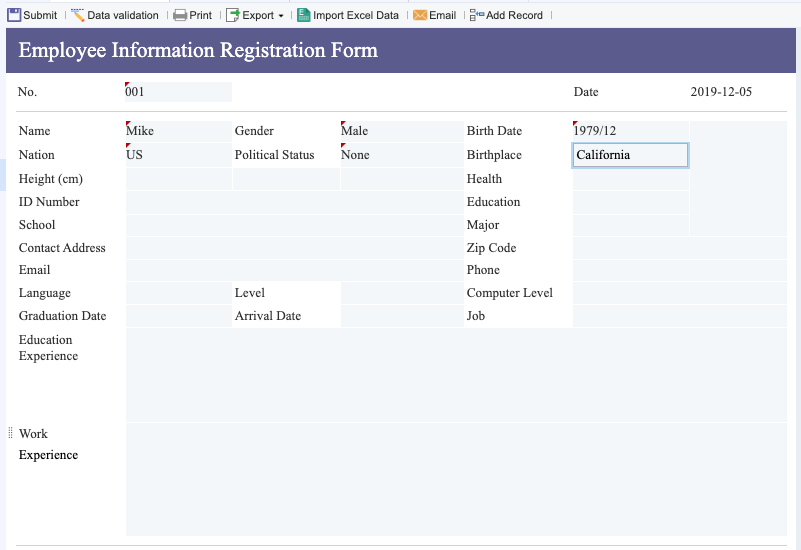Screen dimensions: 801x550
Task: Click the Contact Address input field
Action: 294,248
